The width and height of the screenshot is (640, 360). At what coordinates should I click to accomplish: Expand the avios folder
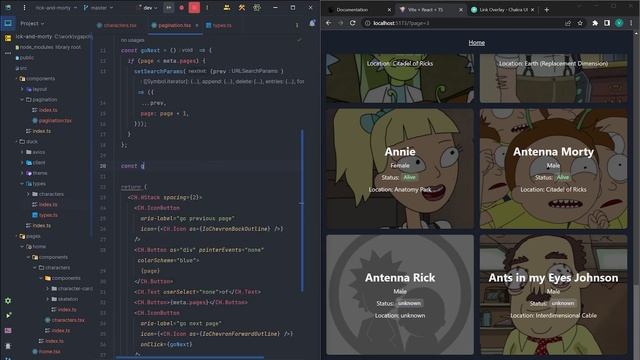coord(22,152)
